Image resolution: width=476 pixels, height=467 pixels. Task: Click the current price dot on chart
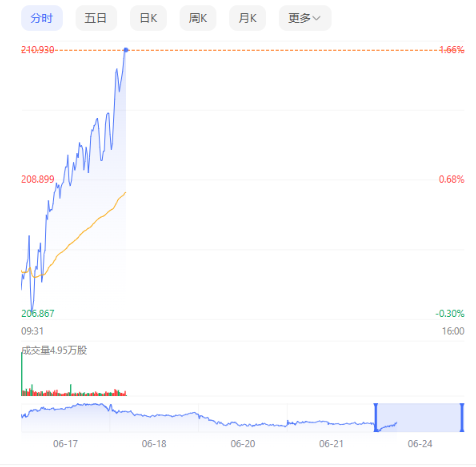click(x=126, y=50)
